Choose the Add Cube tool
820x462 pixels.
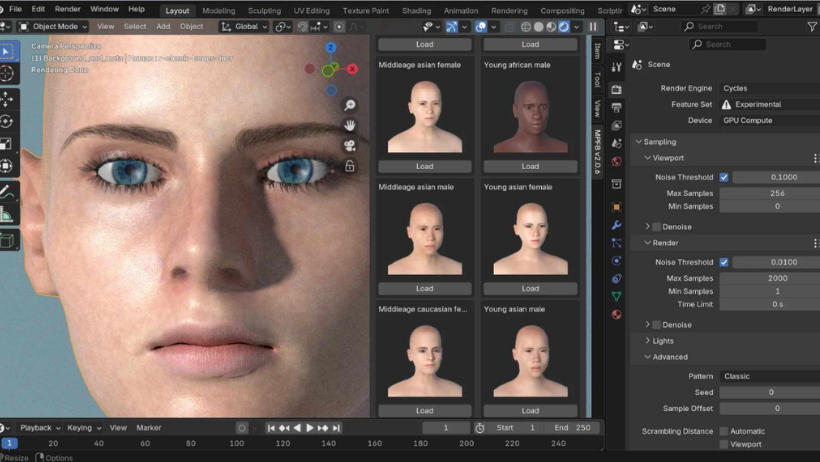click(7, 240)
